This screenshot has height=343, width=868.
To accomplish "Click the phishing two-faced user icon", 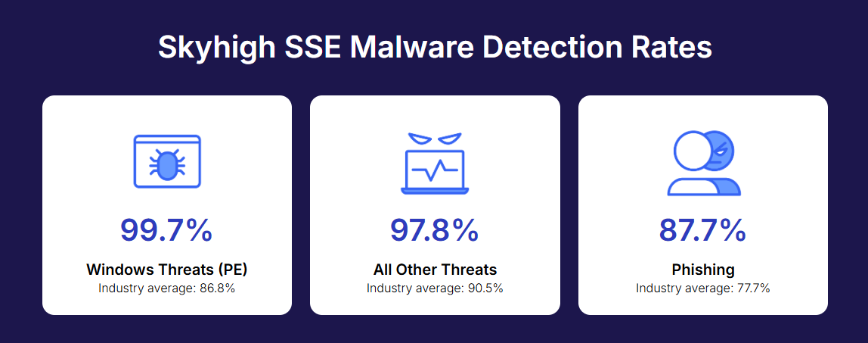I will click(x=704, y=163).
